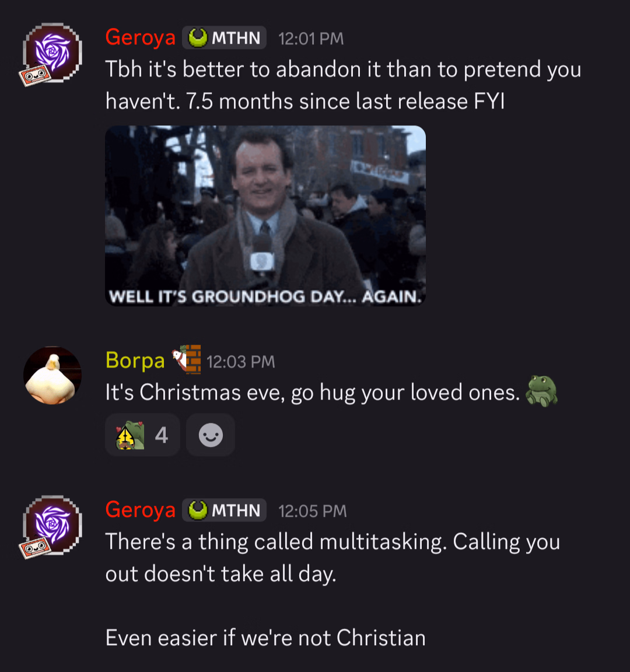The width and height of the screenshot is (630, 672).
Task: Open Geroya's avatar in the 12:05 PM message
Action: click(52, 525)
